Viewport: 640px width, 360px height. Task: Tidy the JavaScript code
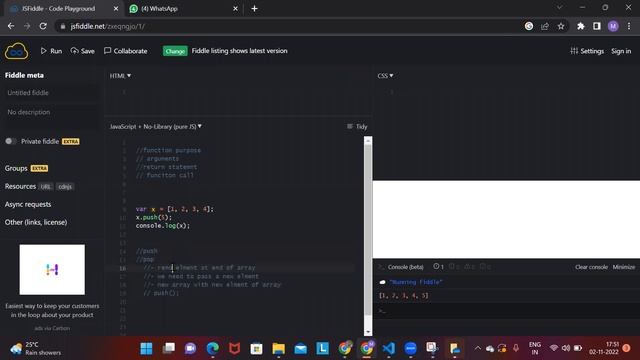point(357,127)
